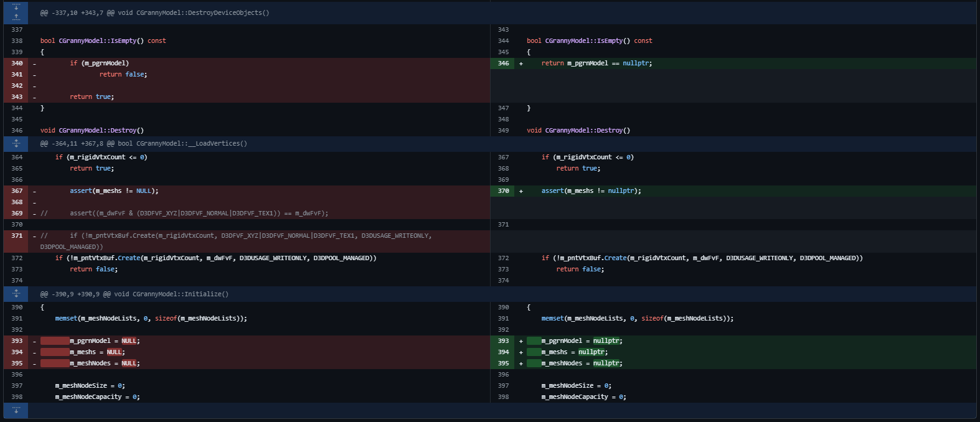Click the Initialize hunk header text
The width and height of the screenshot is (980, 422).
tap(134, 294)
